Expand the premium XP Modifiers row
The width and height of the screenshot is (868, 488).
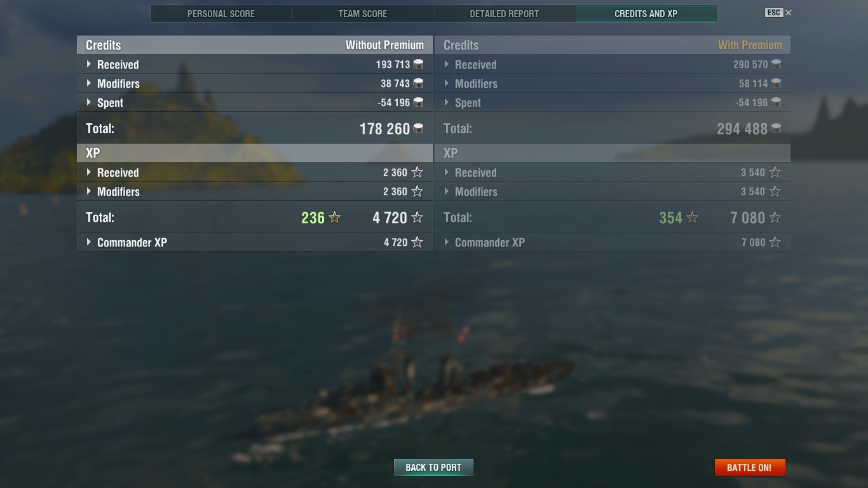click(x=613, y=191)
